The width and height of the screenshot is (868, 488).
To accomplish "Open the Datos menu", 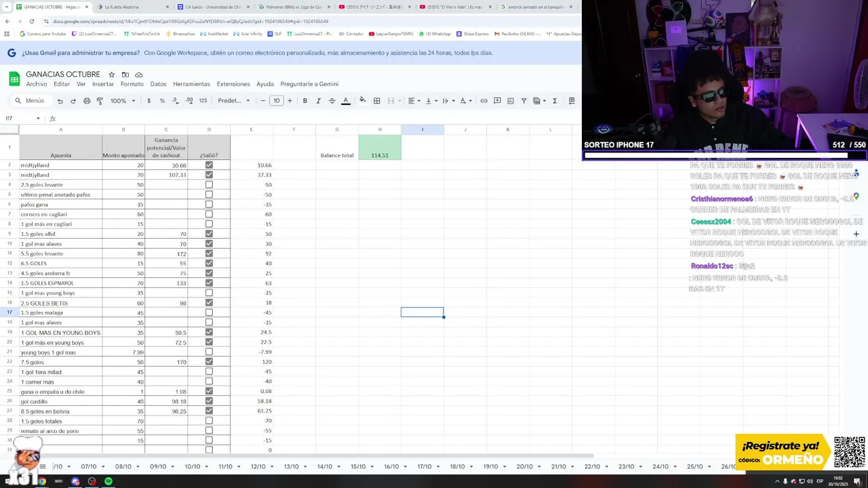I will coord(158,84).
